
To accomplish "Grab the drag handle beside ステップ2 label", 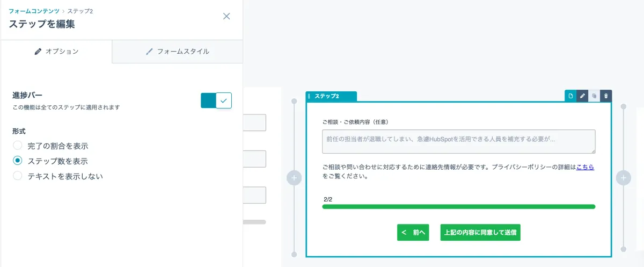I will click(309, 96).
